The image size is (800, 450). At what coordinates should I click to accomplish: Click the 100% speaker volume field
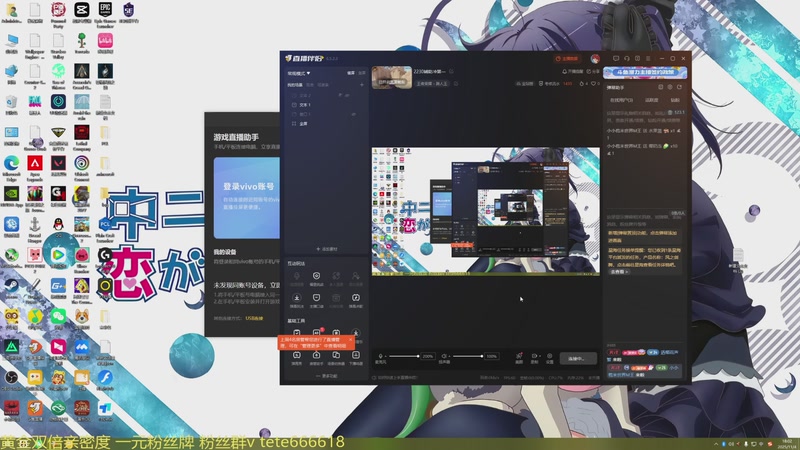click(491, 356)
